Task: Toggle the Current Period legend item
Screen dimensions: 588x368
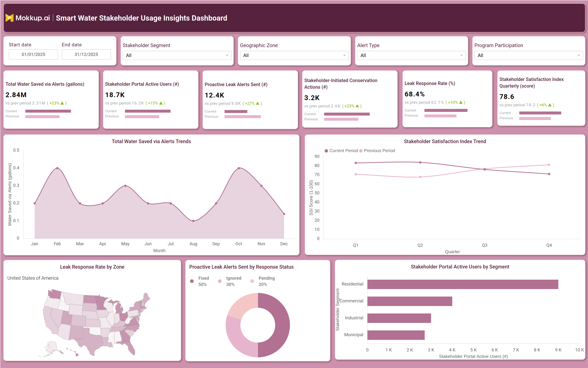Action: (x=341, y=151)
